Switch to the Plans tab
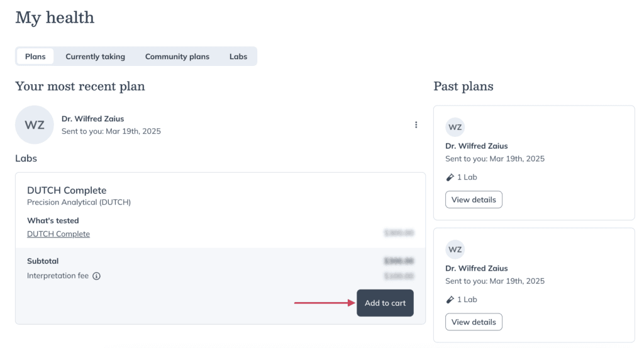The image size is (644, 348). (35, 57)
